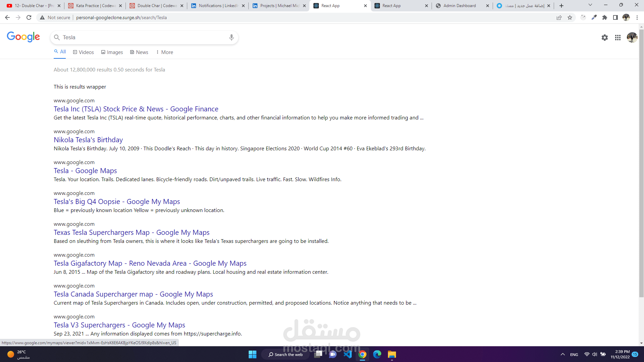Click the search magnifier icon in search box

coord(57,37)
